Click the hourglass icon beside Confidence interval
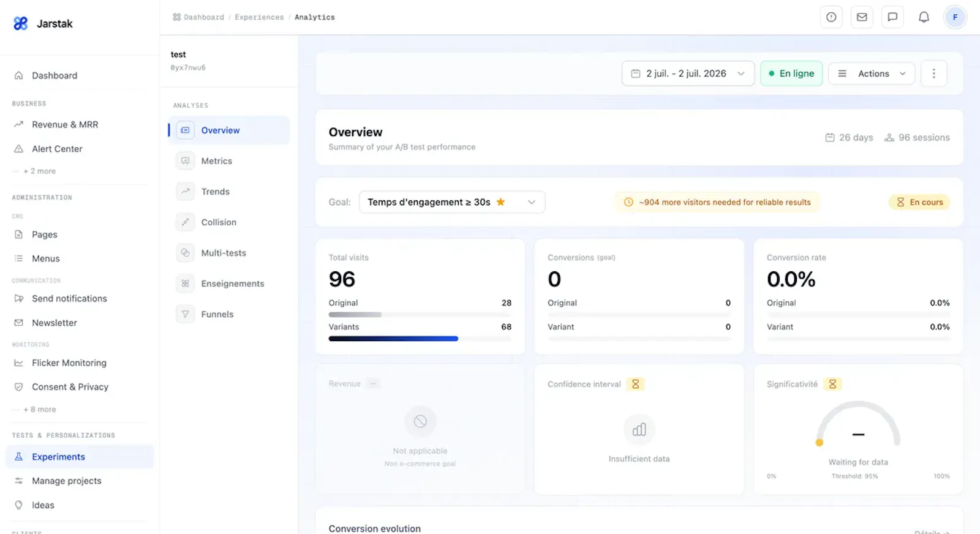 pyautogui.click(x=635, y=384)
